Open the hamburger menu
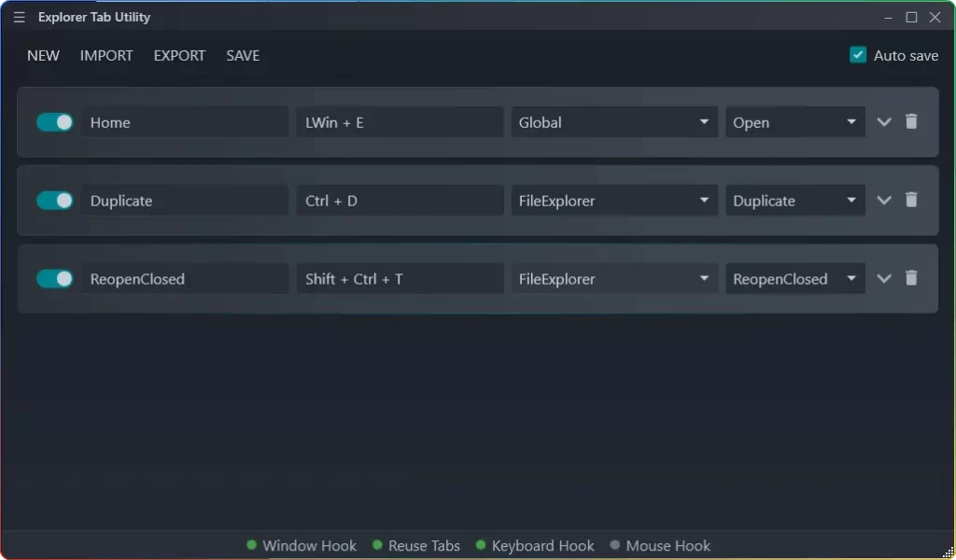 tap(20, 18)
